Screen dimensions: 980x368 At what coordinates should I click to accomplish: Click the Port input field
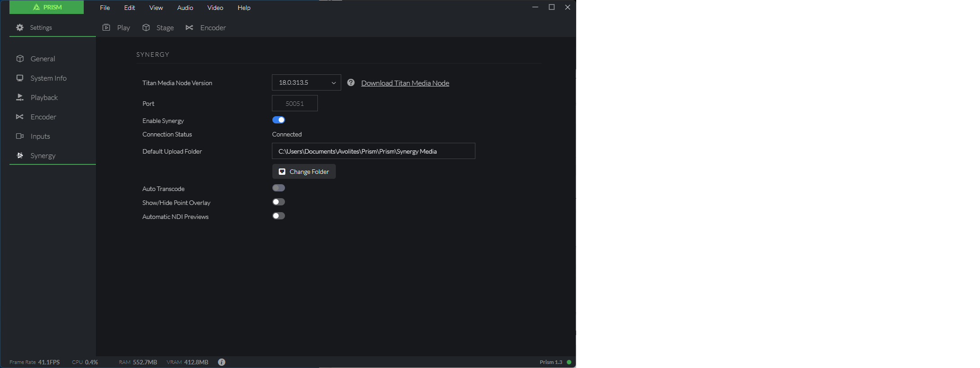coord(295,103)
